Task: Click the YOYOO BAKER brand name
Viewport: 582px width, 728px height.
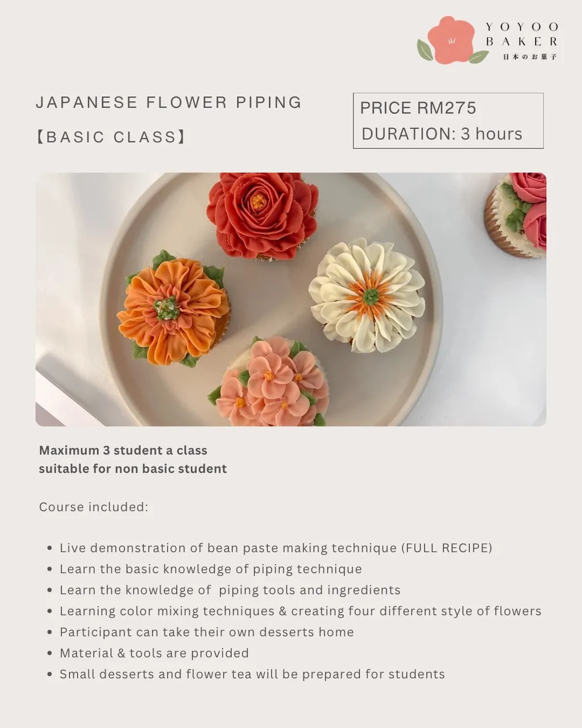Action: click(x=522, y=34)
